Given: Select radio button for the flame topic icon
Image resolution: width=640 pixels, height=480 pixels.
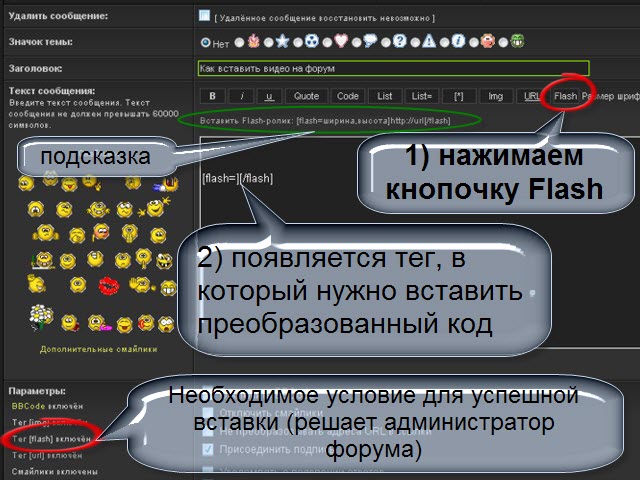Looking at the screenshot, I should [x=240, y=42].
